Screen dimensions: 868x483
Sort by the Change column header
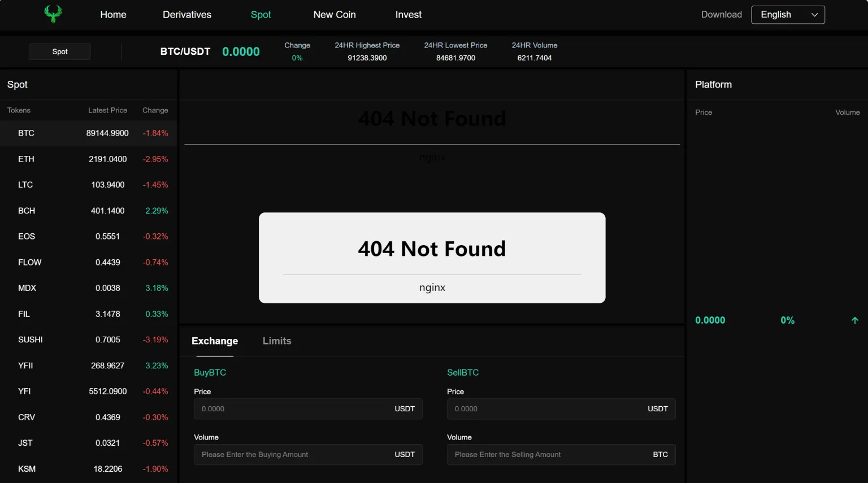point(155,111)
